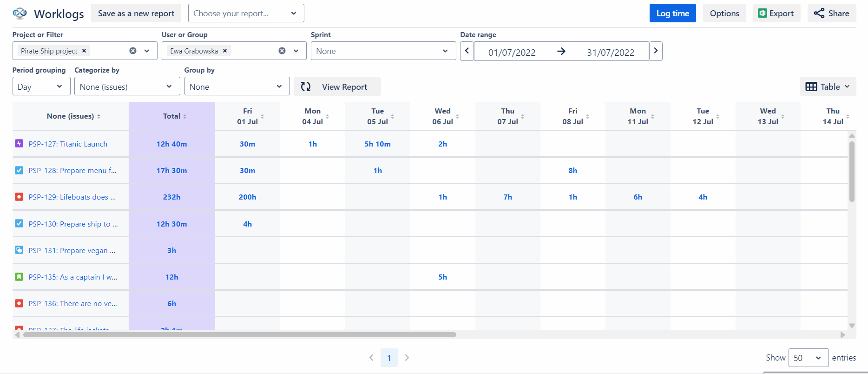Click scroll down arrow of table
Screen dimensions: 868x374
852,326
